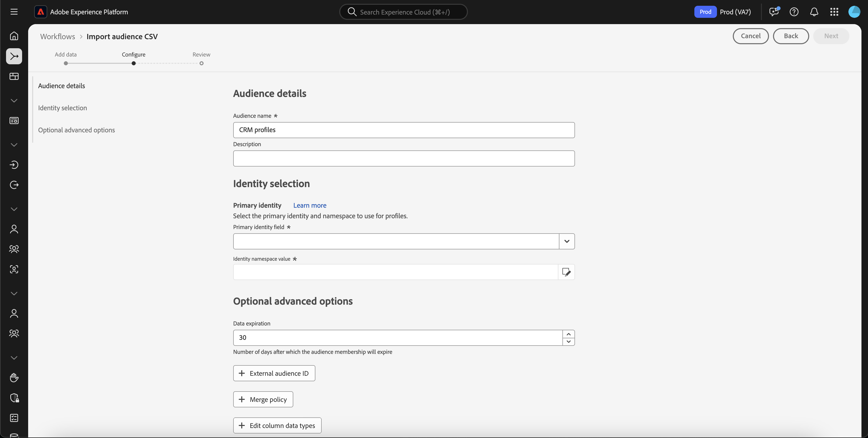868x438 pixels.
Task: Click the user avatar in top bar
Action: coord(854,12)
